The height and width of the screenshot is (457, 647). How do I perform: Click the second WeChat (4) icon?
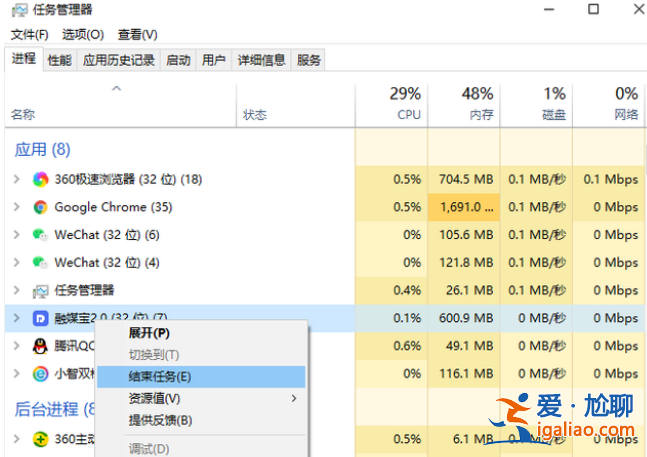[40, 263]
